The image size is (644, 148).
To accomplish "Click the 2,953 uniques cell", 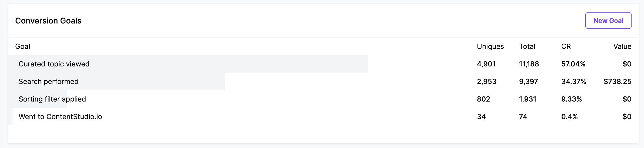I will coord(486,82).
